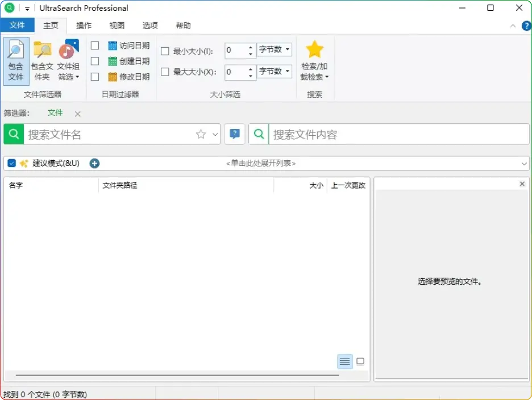Screen dimensions: 532x400
Task: Select the 包含文件夹 folder filter icon
Action: pyautogui.click(x=43, y=49)
